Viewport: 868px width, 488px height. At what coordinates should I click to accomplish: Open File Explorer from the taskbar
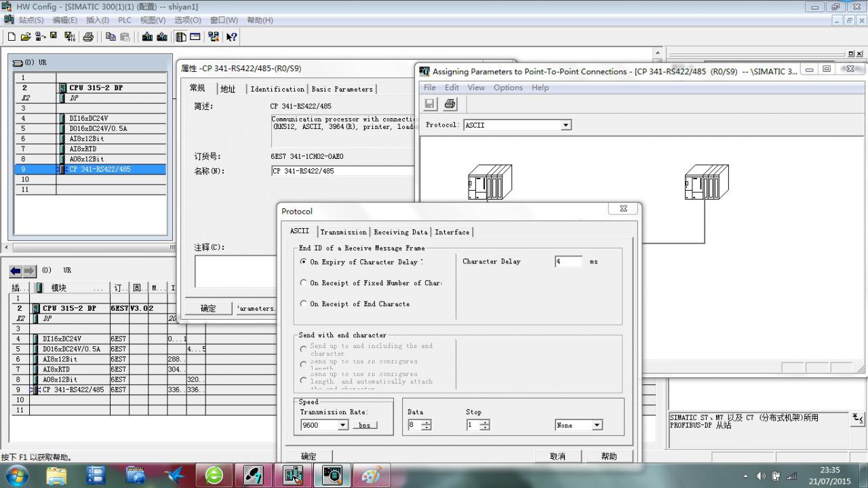[x=56, y=474]
